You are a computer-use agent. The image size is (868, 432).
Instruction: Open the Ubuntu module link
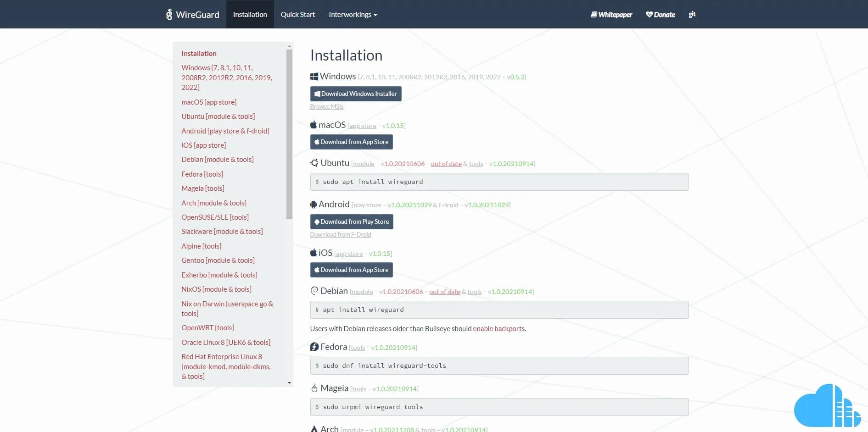coord(364,164)
